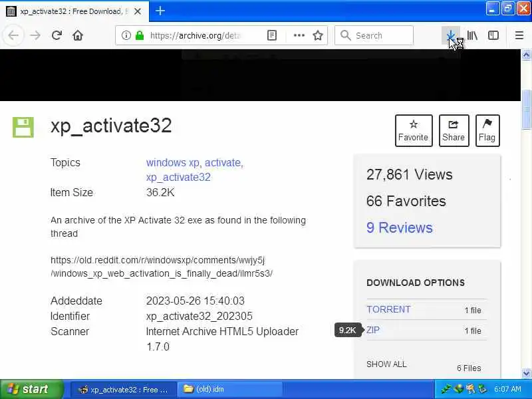Bookmark this page with the star icon
This screenshot has height=399, width=532.
(x=318, y=35)
